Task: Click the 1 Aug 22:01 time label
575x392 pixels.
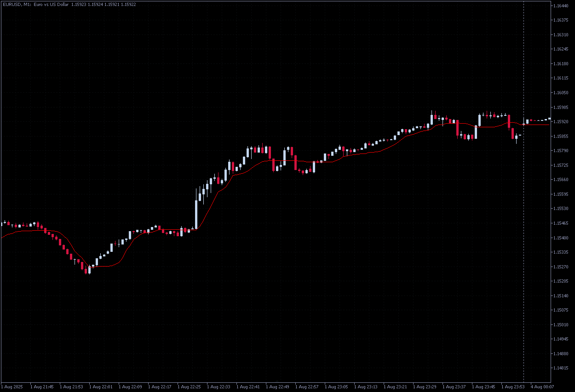Action: [x=101, y=386]
